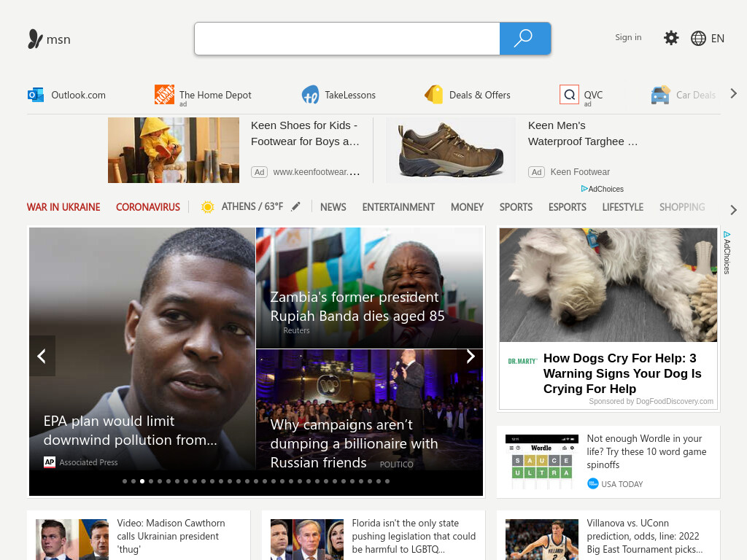Screen dimensions: 747x560
Task: Click the Deals & Offers tag icon
Action: click(x=434, y=94)
